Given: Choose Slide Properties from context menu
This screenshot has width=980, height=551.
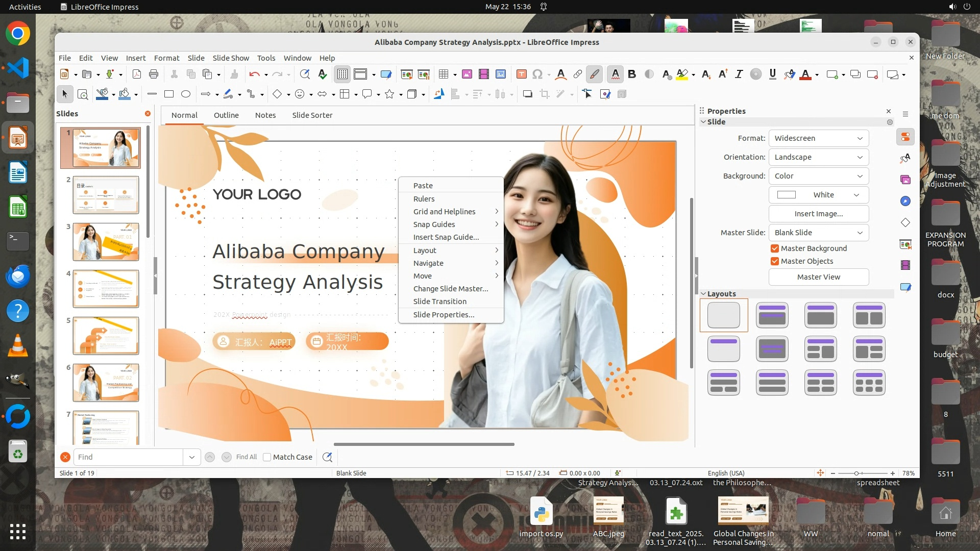Looking at the screenshot, I should (444, 315).
